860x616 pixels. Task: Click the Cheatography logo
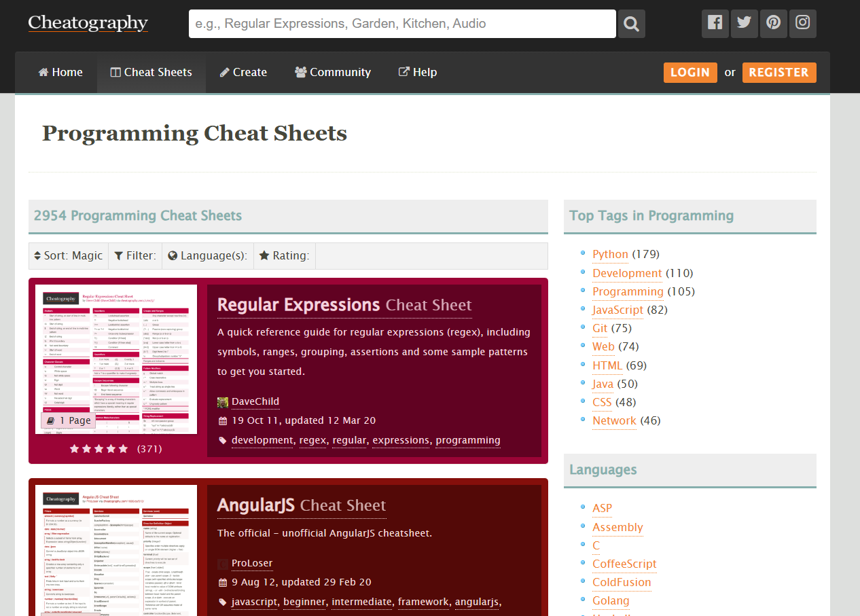88,23
